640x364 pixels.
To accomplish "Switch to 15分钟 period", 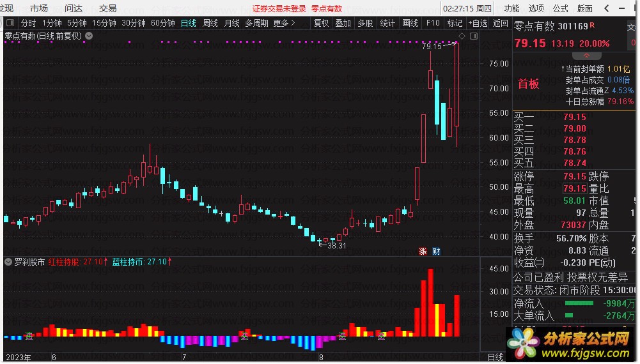I will click(x=104, y=23).
